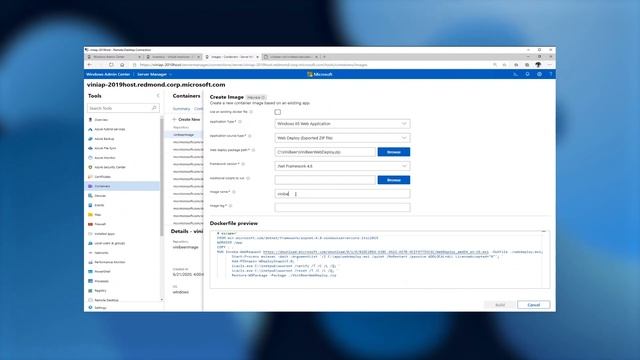Click into the Image tag field
Image resolution: width=640 pixels, height=360 pixels.
pos(342,208)
